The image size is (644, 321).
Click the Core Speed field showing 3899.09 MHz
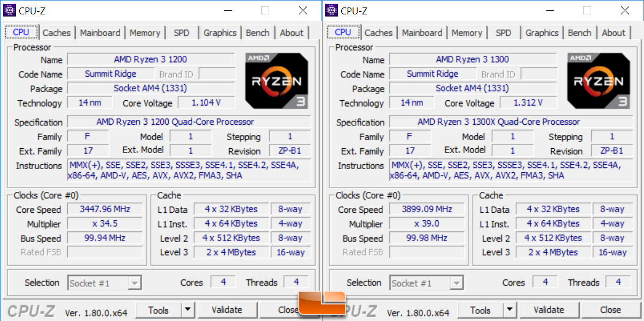427,209
